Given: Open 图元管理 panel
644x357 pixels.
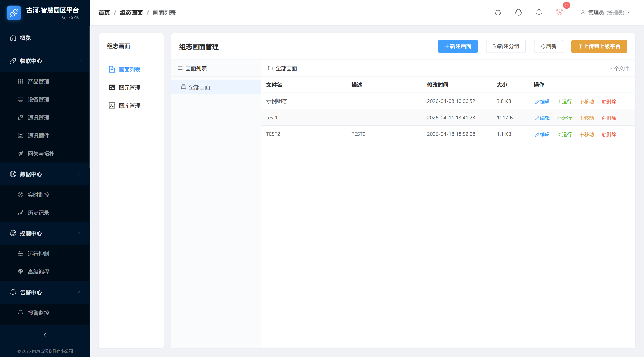Looking at the screenshot, I should [129, 88].
